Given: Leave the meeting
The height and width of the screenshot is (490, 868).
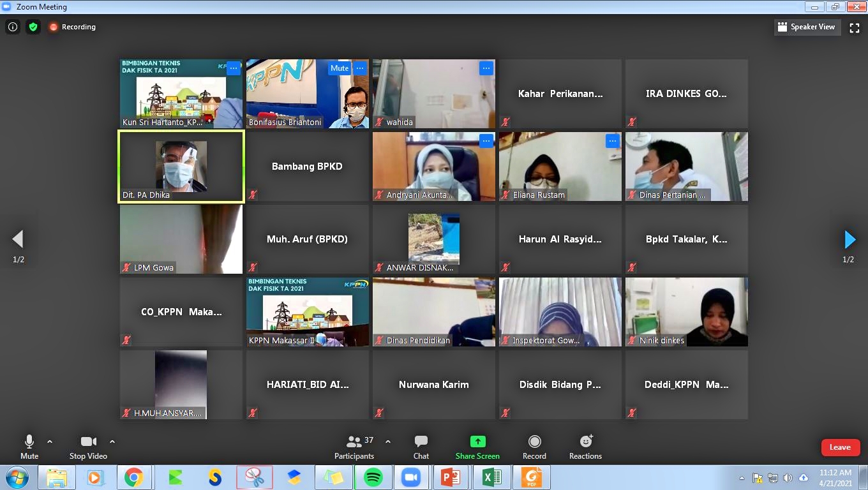Looking at the screenshot, I should [841, 447].
